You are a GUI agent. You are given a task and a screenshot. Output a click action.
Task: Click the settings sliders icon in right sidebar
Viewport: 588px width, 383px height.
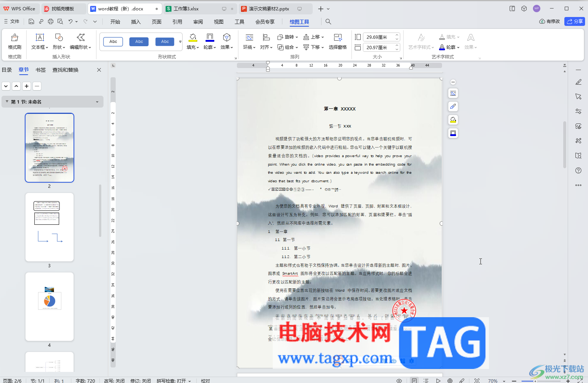[x=578, y=111]
